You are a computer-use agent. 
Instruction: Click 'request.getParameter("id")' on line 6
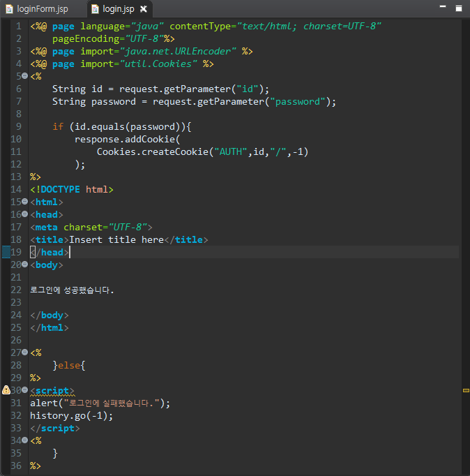[x=191, y=89]
